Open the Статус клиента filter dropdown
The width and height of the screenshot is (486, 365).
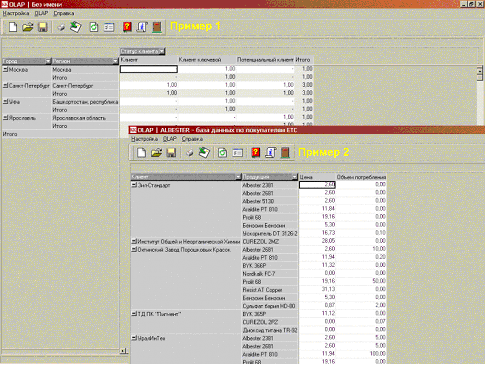162,51
